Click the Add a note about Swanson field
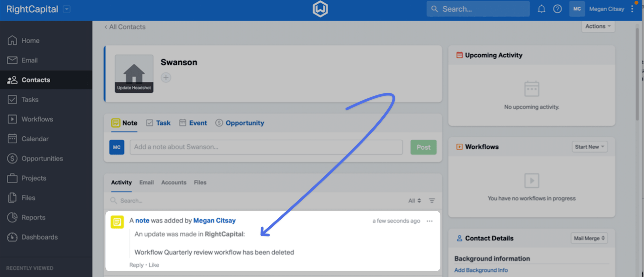The height and width of the screenshot is (277, 644). pyautogui.click(x=266, y=147)
